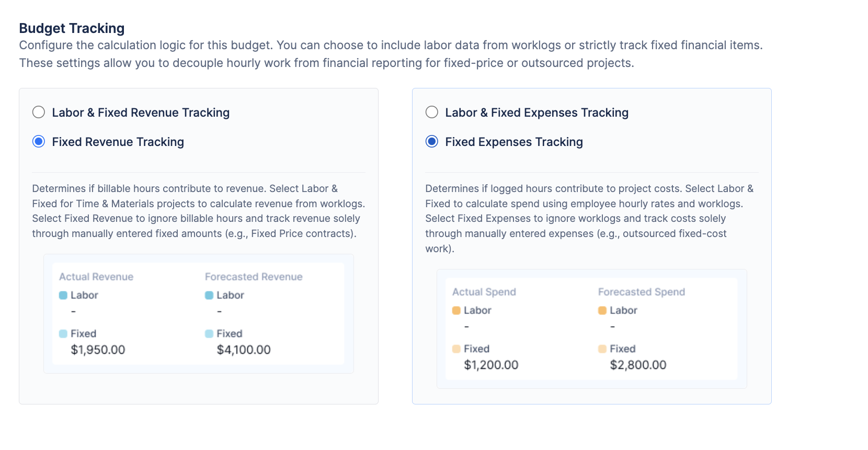Click the $4,100.00 forecasted fixed revenue
Image resolution: width=868 pixels, height=450 pixels.
(x=244, y=350)
